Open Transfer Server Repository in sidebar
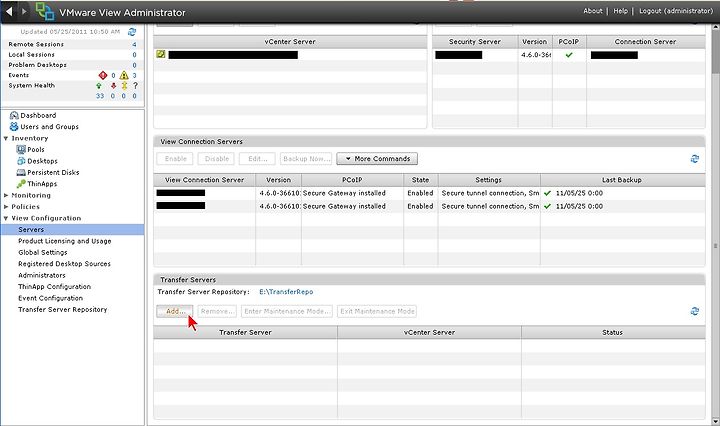 [62, 309]
